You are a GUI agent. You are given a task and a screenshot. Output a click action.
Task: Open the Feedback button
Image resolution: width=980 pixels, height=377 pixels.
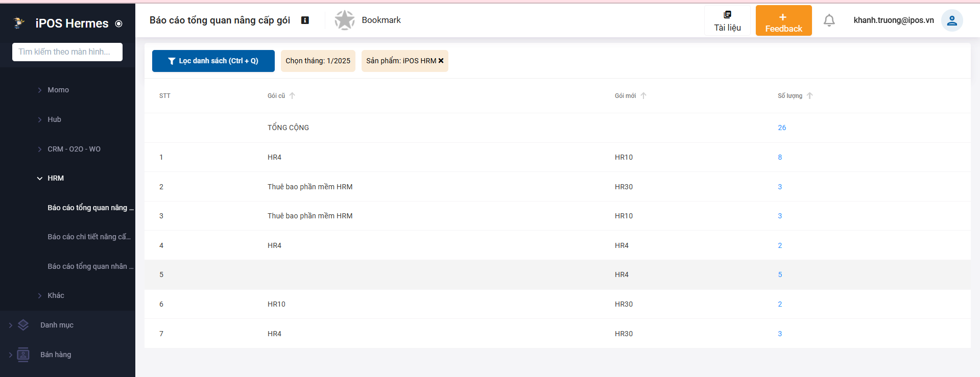tap(783, 20)
